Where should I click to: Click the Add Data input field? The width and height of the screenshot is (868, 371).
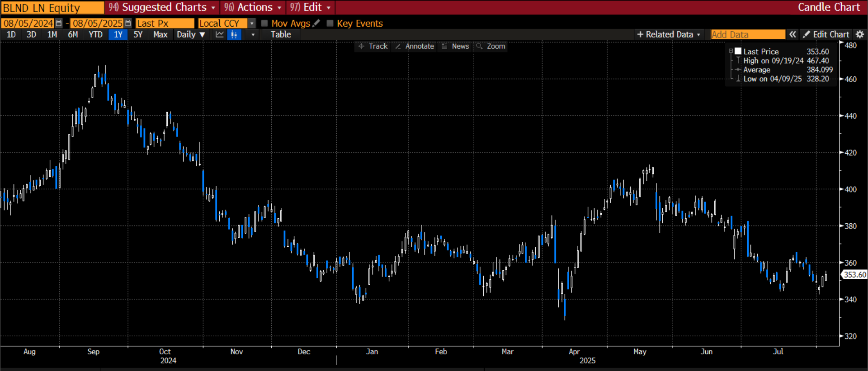[748, 34]
